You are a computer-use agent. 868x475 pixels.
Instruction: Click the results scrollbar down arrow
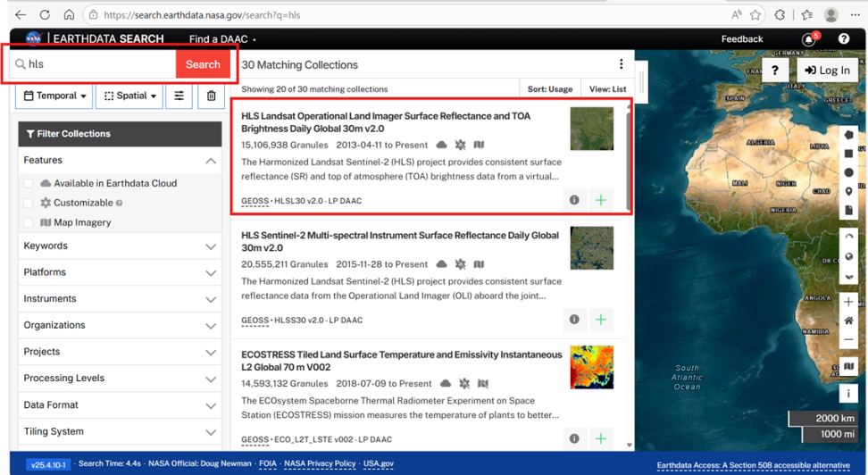tap(629, 446)
